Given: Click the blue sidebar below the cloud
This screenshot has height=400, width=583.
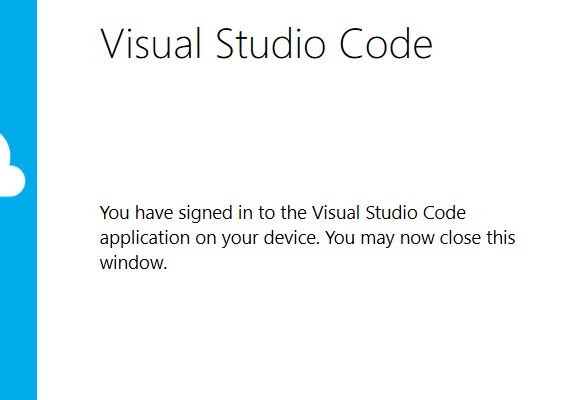Looking at the screenshot, I should click(x=18, y=297).
